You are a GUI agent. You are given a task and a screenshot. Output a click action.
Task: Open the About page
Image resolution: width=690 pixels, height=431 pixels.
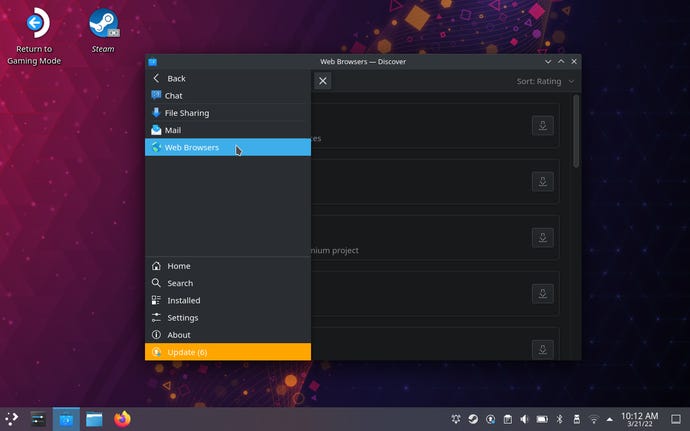pyautogui.click(x=179, y=335)
